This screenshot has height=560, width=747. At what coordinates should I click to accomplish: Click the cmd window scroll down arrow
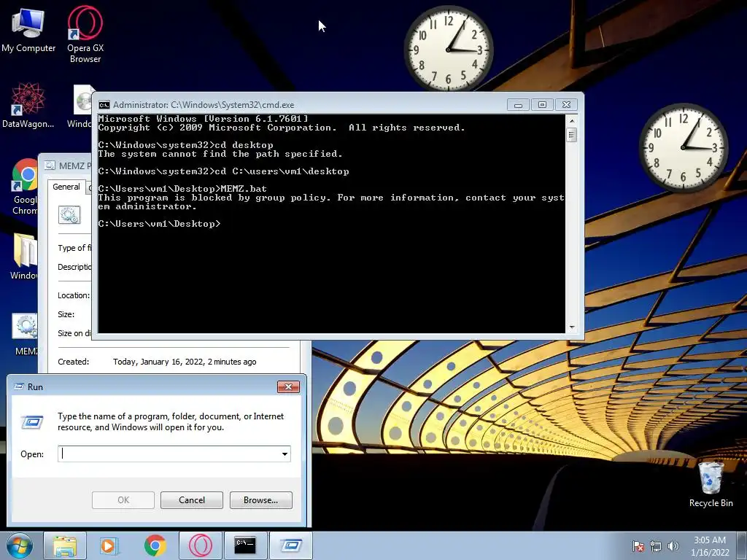[x=572, y=327]
